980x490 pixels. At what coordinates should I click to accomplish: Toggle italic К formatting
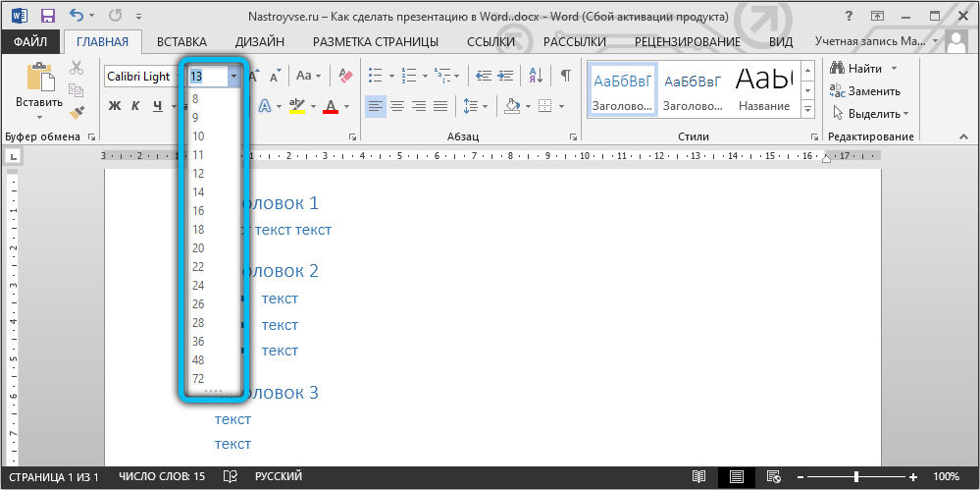(x=135, y=106)
